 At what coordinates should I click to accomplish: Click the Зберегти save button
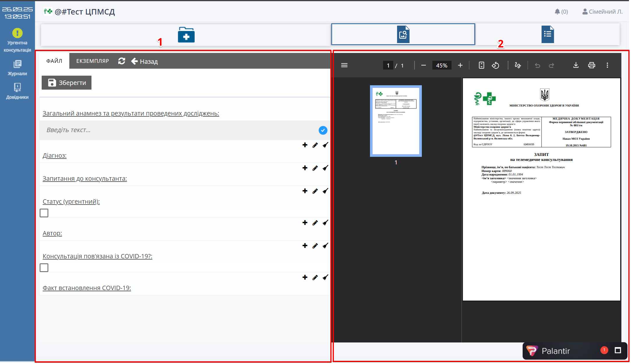[x=66, y=83]
